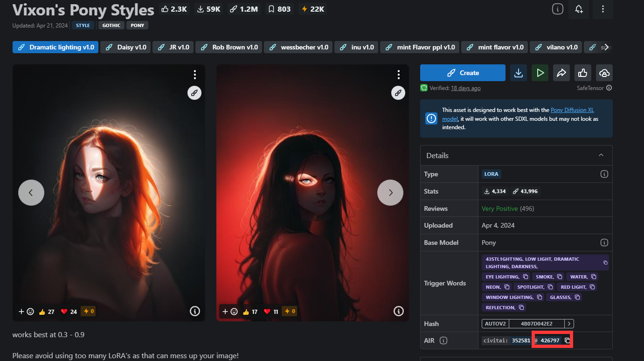Screen dimensions: 644x361
Task: Copy the SPOTLIGHT trigger word
Action: [550, 287]
